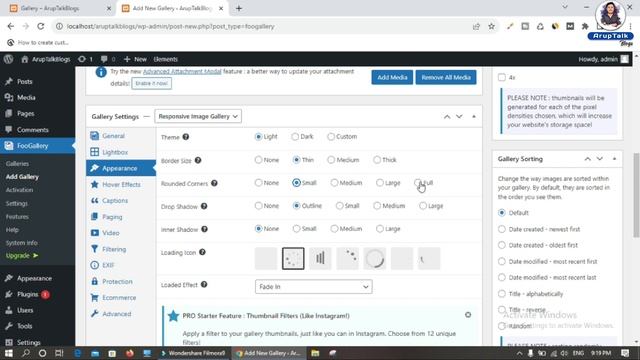
Task: Move Gallery Sorting panel up
Action: [587, 159]
